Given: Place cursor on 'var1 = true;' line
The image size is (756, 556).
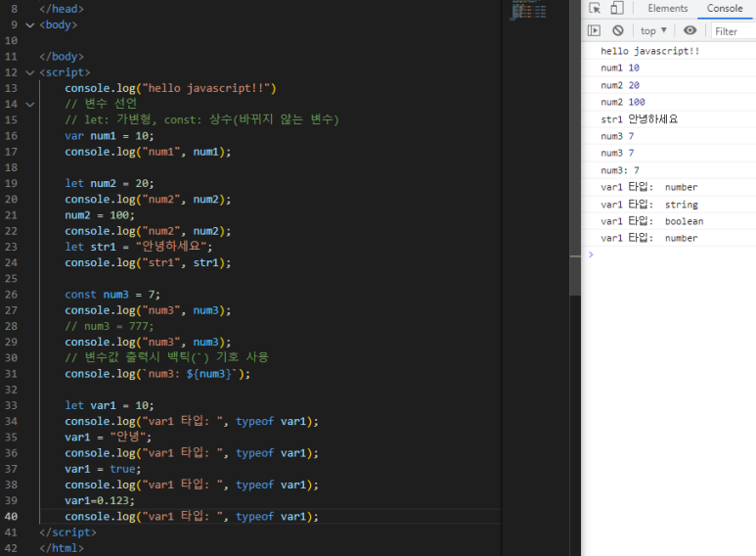Looking at the screenshot, I should pyautogui.click(x=103, y=469).
